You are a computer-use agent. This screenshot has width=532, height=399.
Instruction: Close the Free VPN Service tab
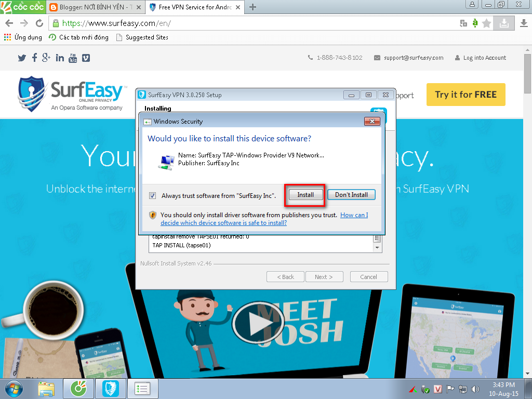(238, 7)
